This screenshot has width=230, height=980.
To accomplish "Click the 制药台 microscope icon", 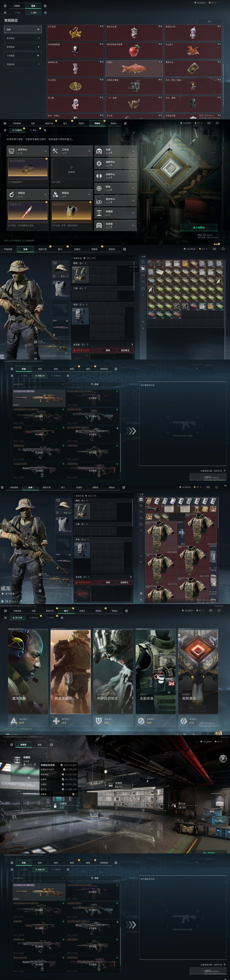I will point(11,194).
